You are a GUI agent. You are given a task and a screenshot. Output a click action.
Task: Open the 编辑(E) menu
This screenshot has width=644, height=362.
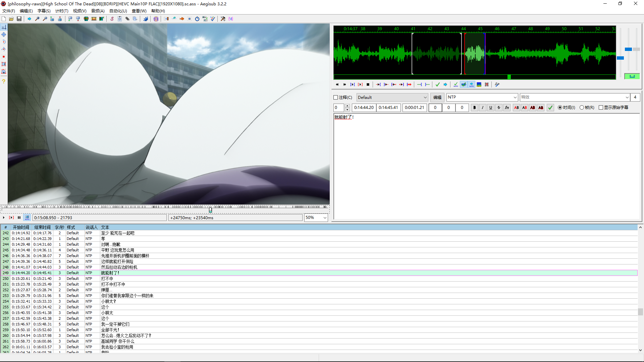coord(26,11)
